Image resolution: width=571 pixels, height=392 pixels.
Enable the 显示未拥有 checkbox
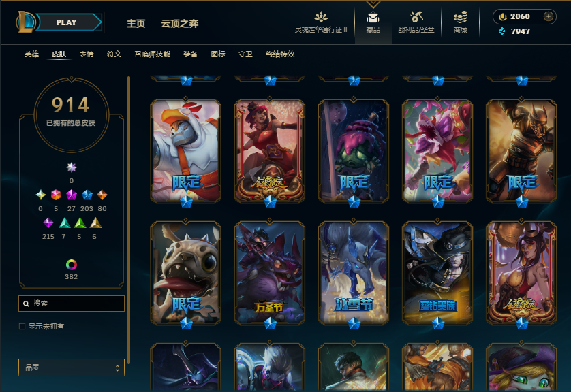point(22,326)
